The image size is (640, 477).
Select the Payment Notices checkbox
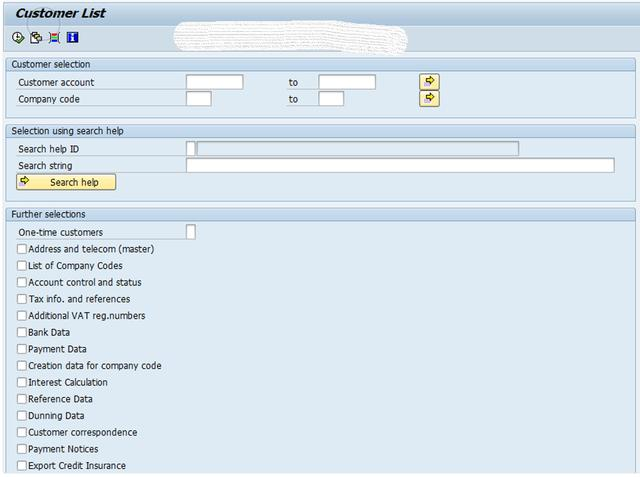click(22, 449)
